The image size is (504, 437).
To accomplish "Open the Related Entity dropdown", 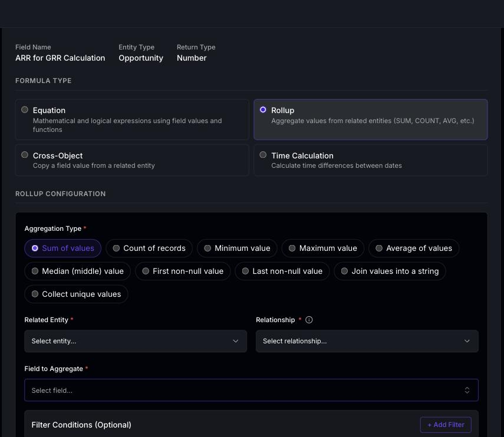I will [x=136, y=341].
